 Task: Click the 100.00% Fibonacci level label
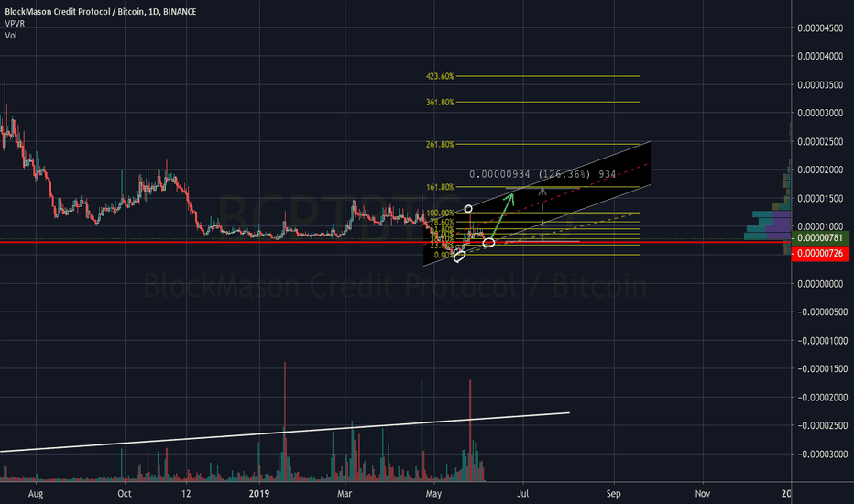tap(440, 213)
